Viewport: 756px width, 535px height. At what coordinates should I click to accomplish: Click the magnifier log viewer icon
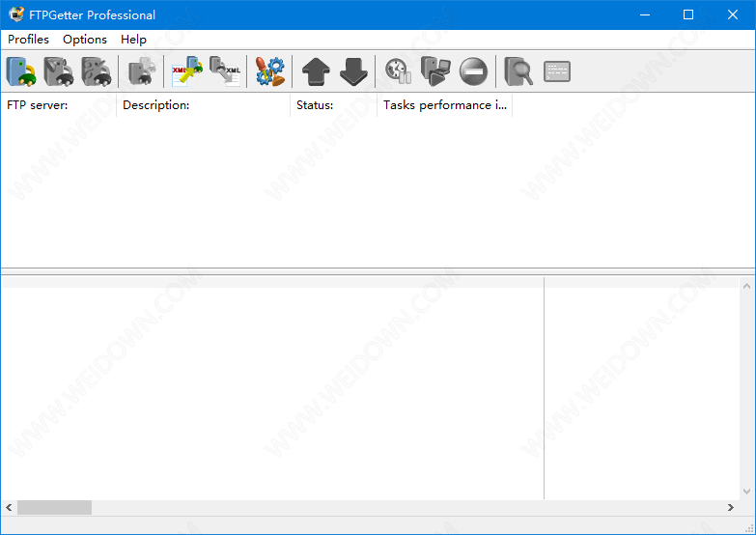pyautogui.click(x=518, y=71)
